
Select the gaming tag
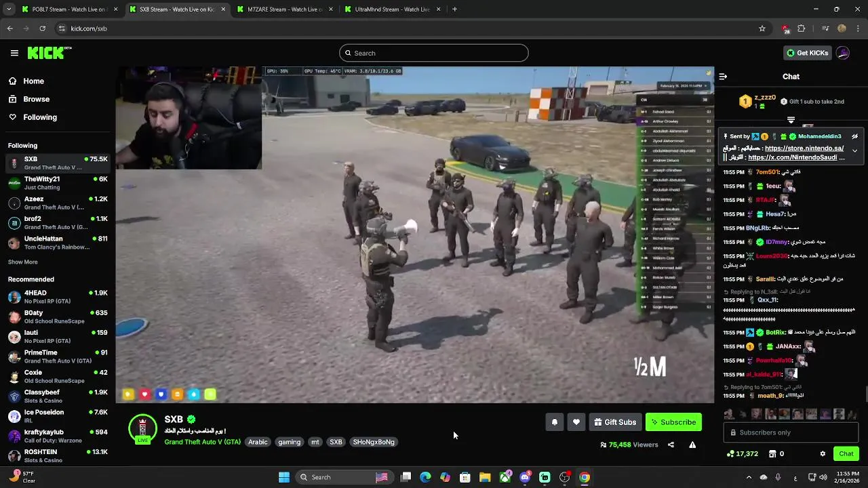[x=289, y=442]
